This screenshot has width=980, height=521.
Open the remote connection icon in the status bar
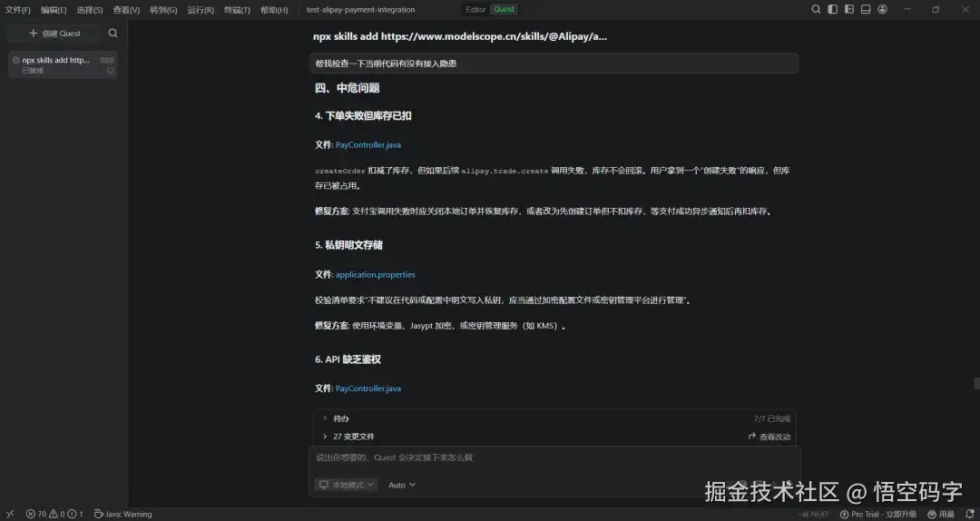click(9, 514)
